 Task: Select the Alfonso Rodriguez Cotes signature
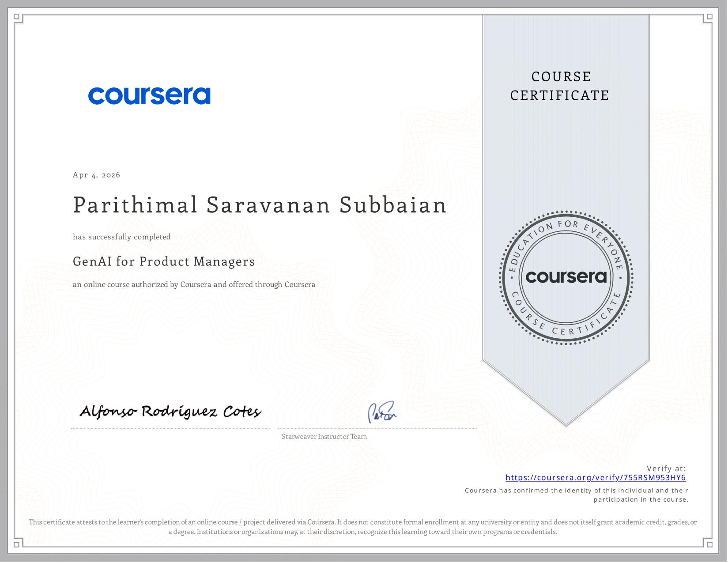(170, 412)
